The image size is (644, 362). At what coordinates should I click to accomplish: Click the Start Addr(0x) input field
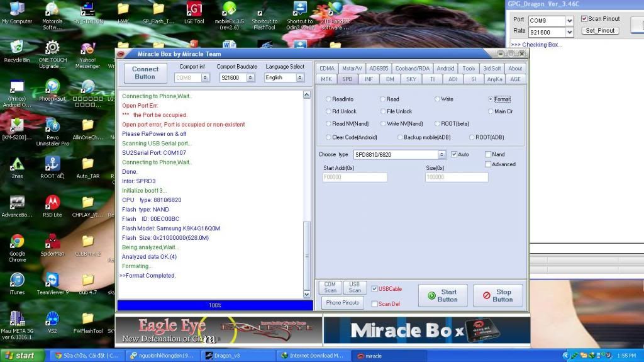355,178
